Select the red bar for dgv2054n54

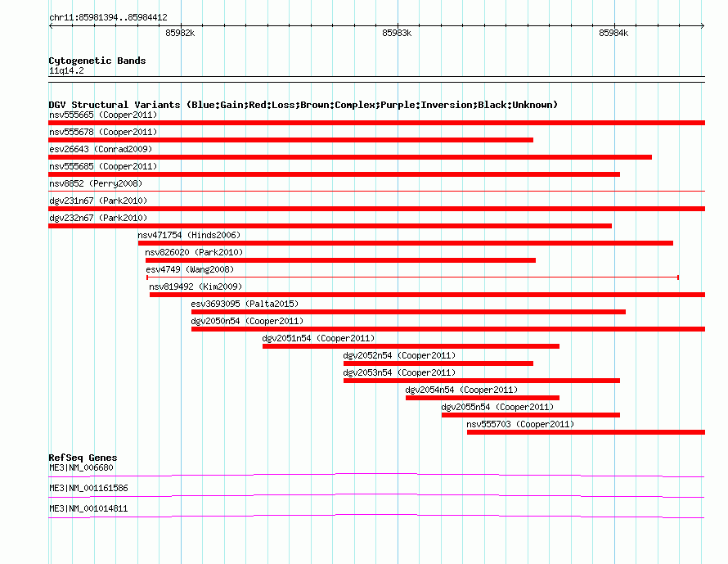coord(483,398)
